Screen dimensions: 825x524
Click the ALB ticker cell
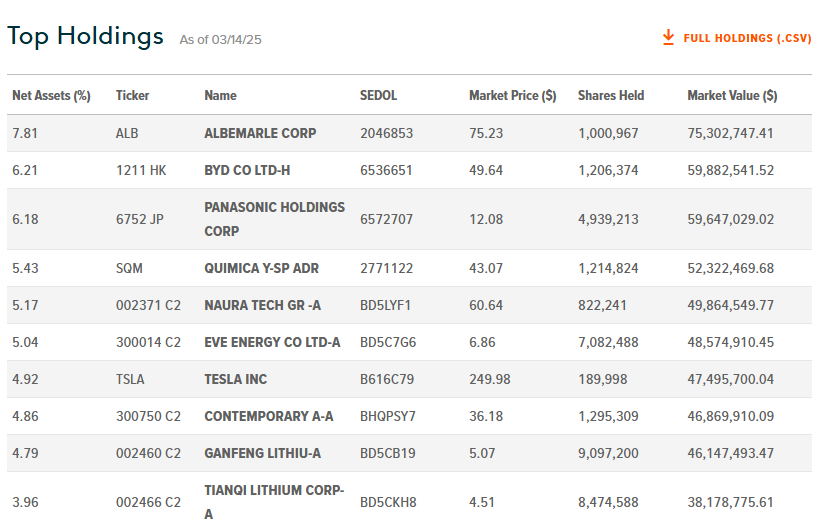tap(127, 133)
